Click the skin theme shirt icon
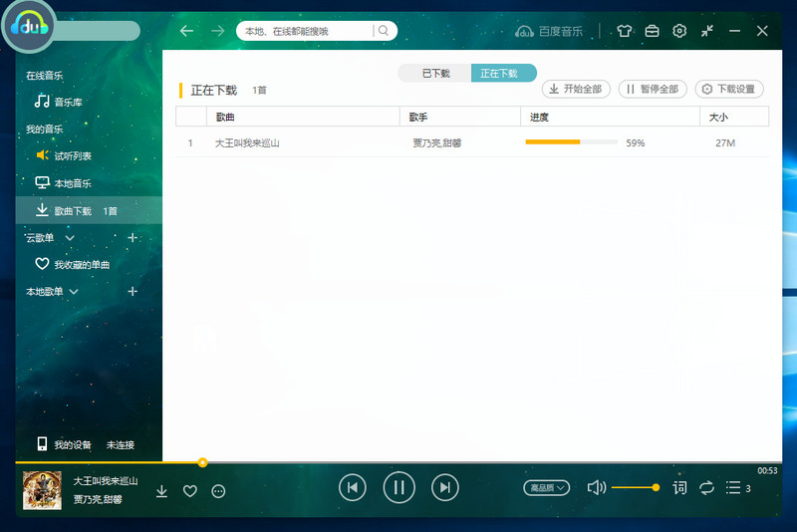 (625, 31)
